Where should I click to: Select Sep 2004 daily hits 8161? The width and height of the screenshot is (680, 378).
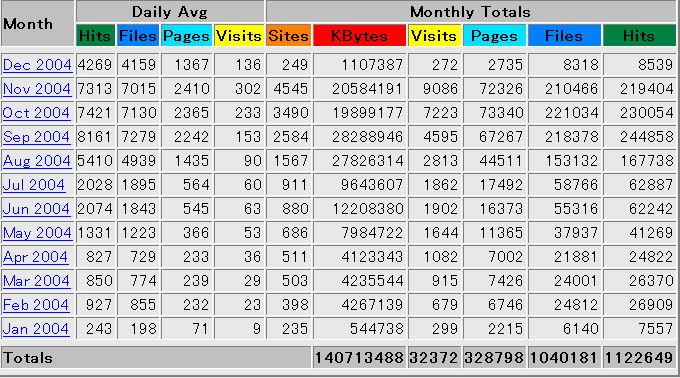coord(95,137)
